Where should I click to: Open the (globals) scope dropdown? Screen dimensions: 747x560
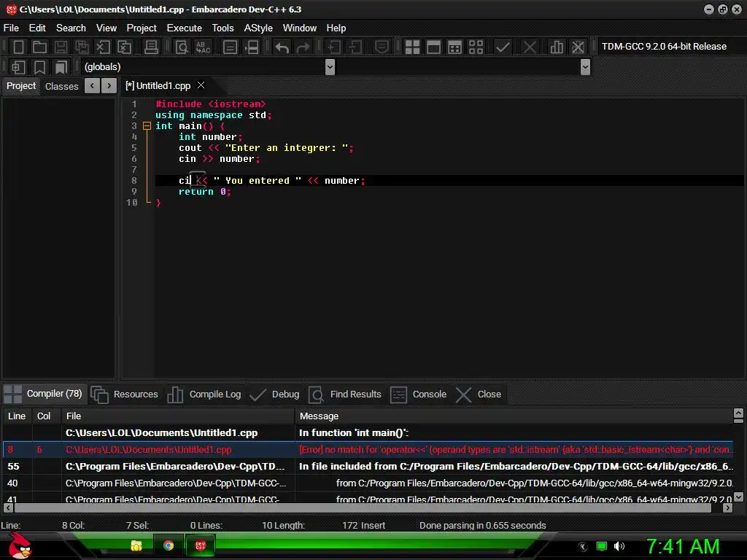coord(330,66)
